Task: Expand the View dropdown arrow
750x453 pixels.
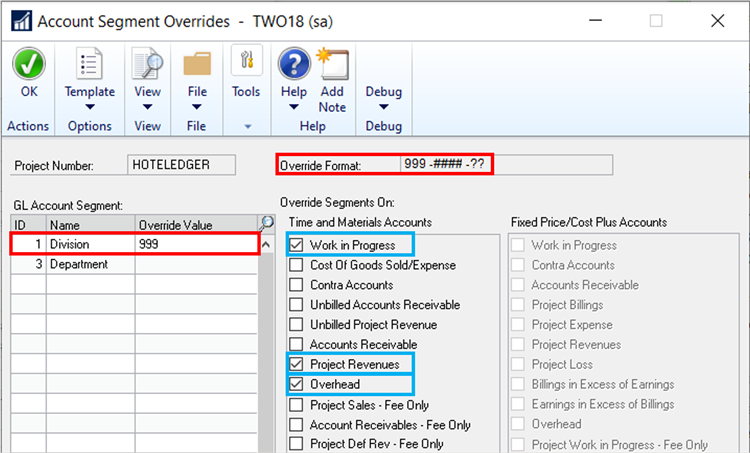Action: [148, 107]
